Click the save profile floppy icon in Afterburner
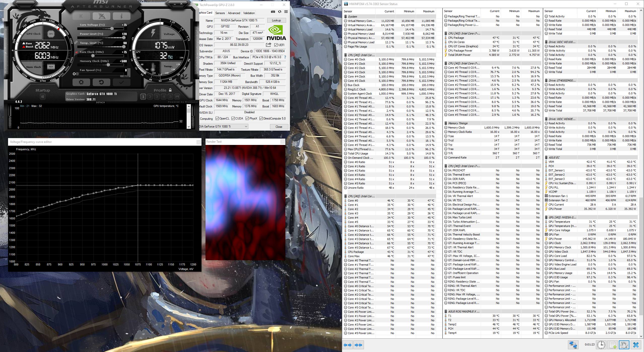644x352 pixels. (177, 96)
